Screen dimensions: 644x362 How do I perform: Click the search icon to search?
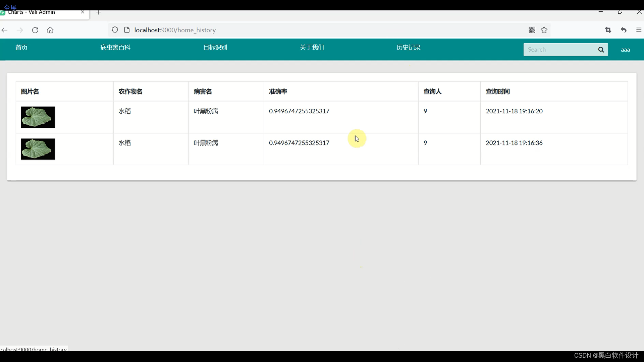point(601,50)
